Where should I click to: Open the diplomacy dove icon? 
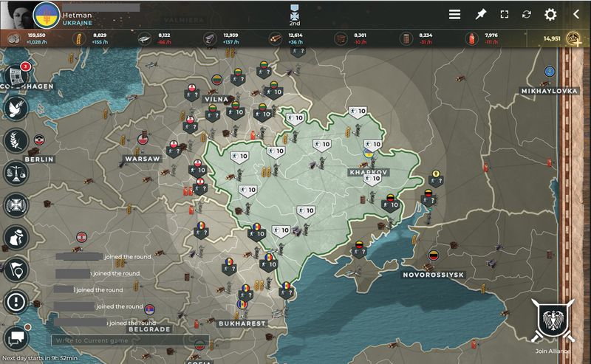(16, 109)
